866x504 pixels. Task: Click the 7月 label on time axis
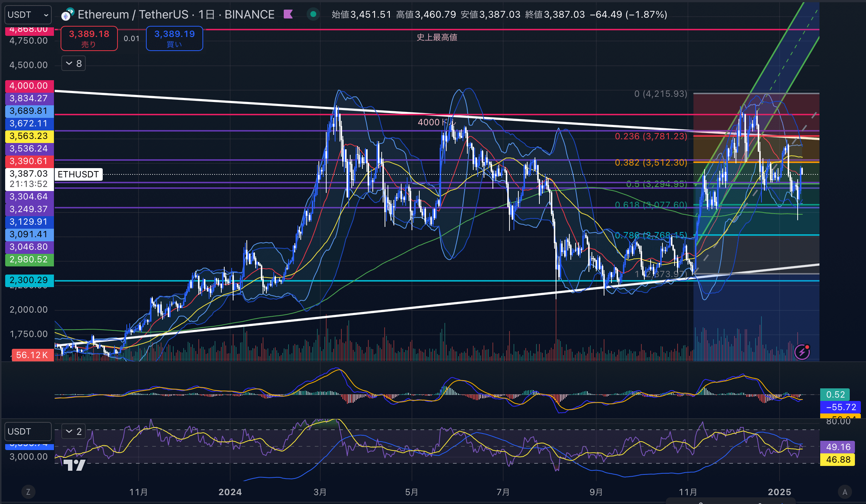pos(503,492)
